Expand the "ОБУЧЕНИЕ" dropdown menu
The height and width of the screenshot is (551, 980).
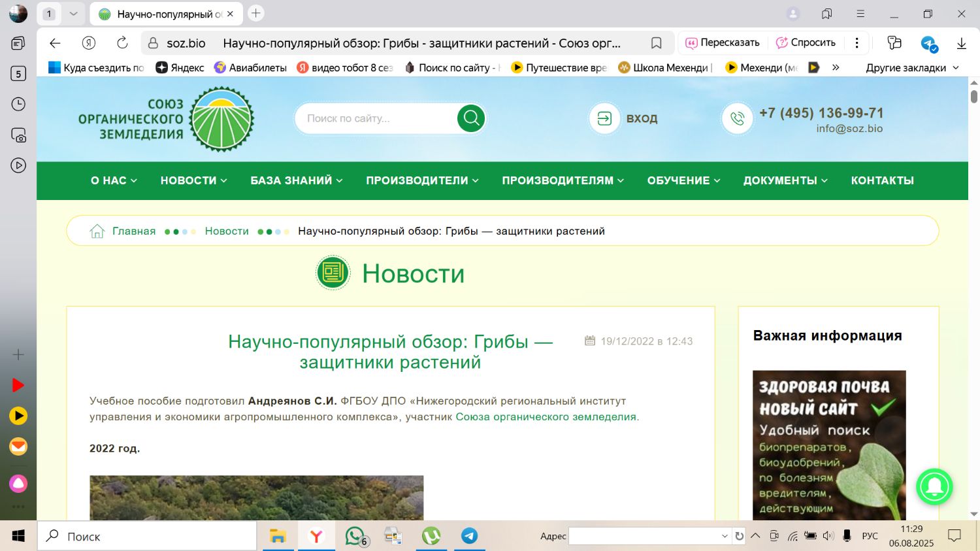coord(683,180)
